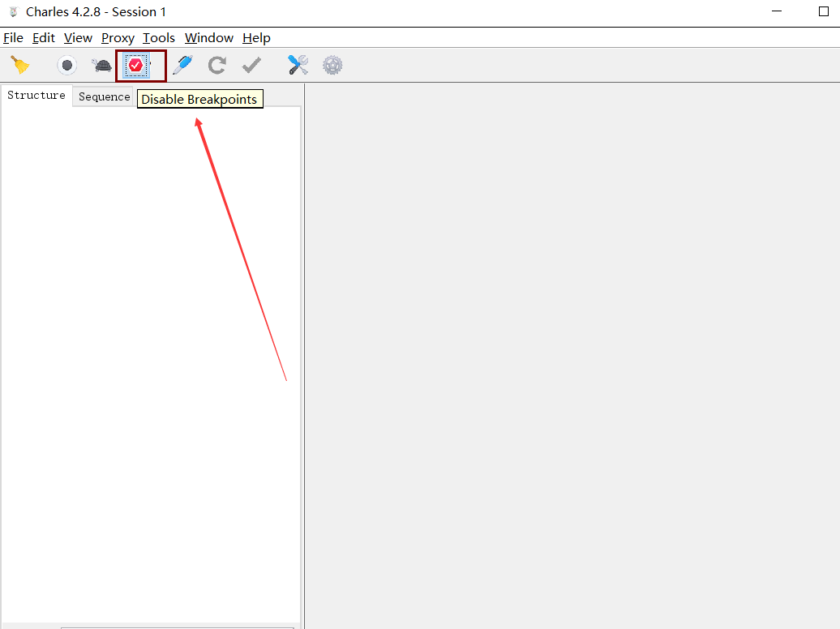Compose a new request with the pen icon
Viewport: 840px width, 629px height.
click(x=182, y=66)
